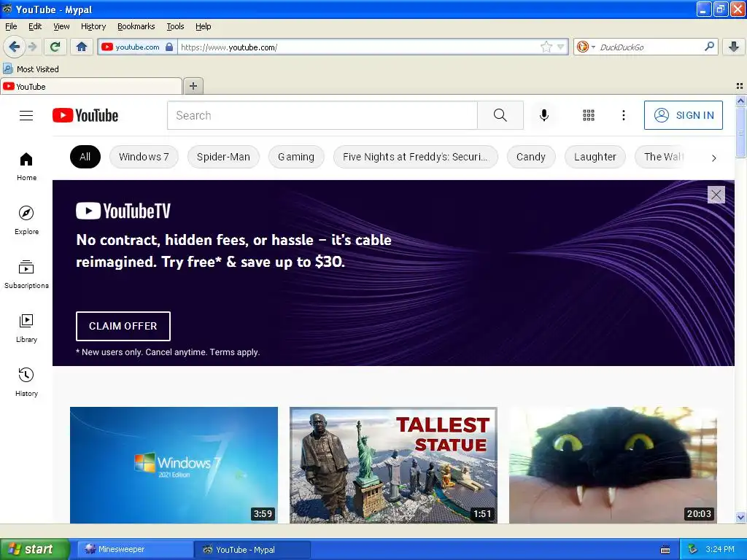Open the Windows start button
Screen dimensions: 747x560
[34, 549]
